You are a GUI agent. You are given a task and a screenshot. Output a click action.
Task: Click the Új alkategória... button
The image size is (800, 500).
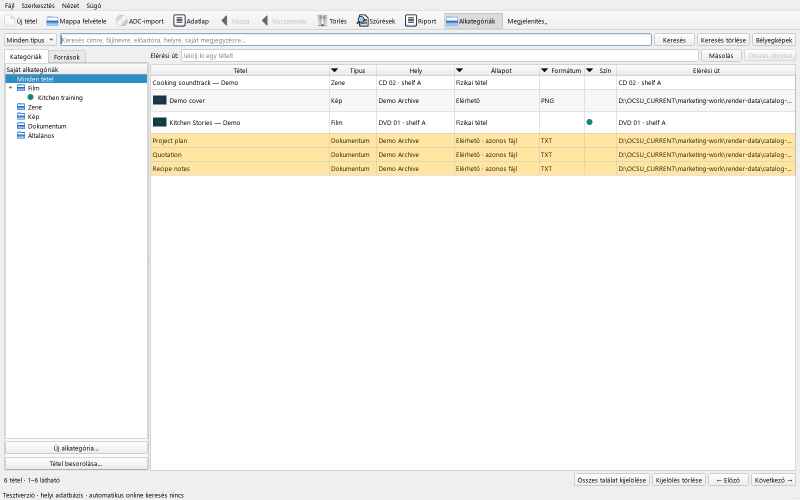pos(76,448)
